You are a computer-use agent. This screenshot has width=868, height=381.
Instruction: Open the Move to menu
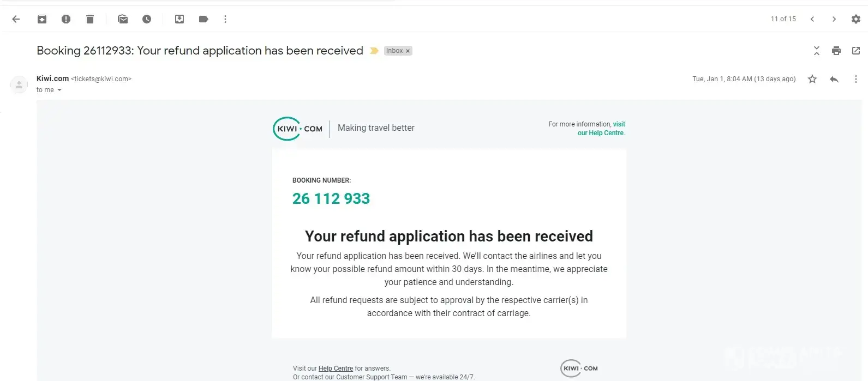pyautogui.click(x=179, y=19)
